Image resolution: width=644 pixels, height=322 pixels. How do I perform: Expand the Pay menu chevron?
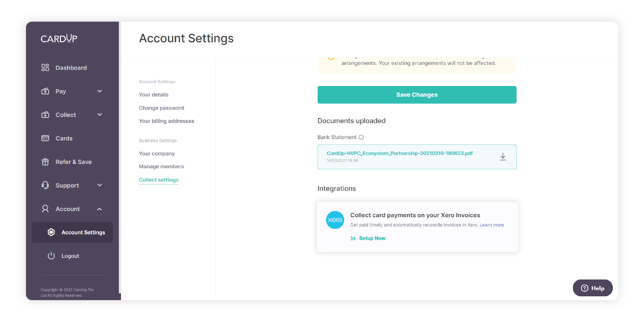100,91
